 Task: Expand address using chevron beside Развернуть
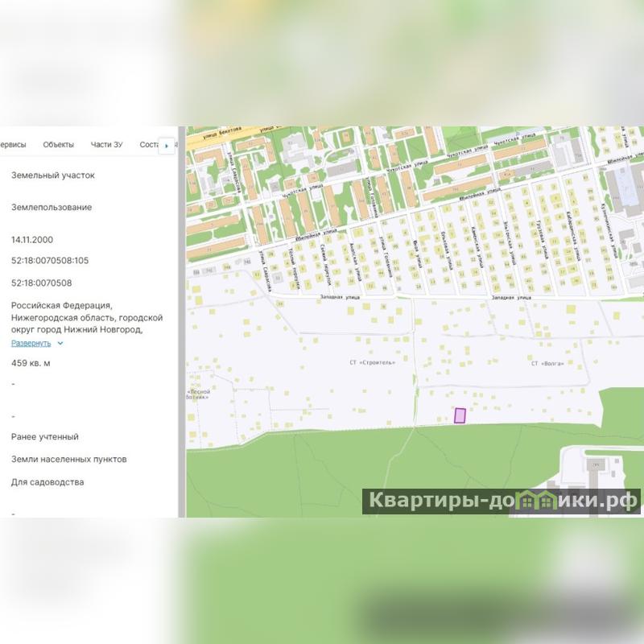click(x=60, y=344)
